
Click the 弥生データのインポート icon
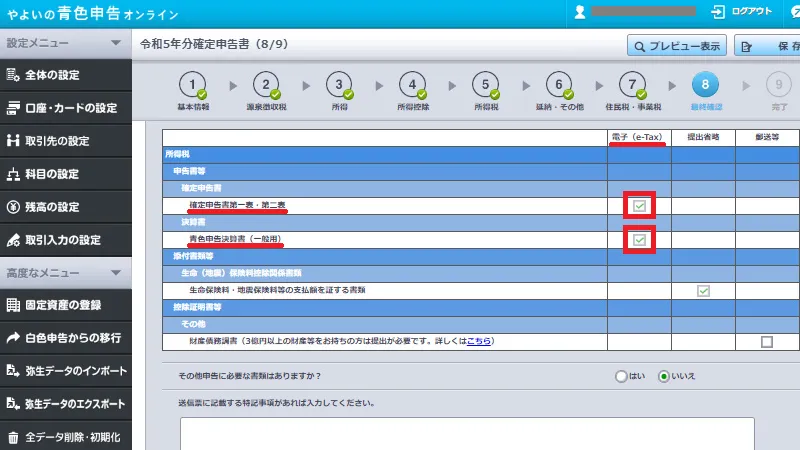13,371
